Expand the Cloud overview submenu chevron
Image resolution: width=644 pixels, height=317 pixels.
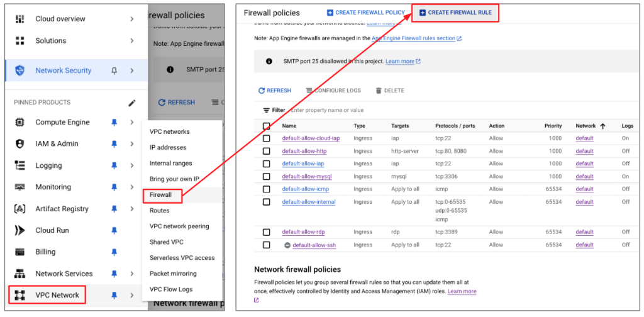[x=132, y=19]
